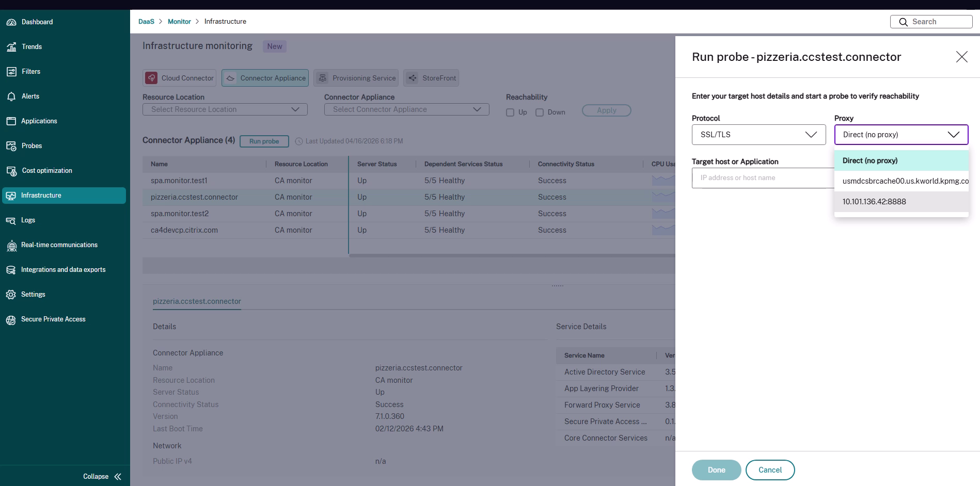Click the Alerts bell icon
This screenshot has height=486, width=980.
click(11, 96)
